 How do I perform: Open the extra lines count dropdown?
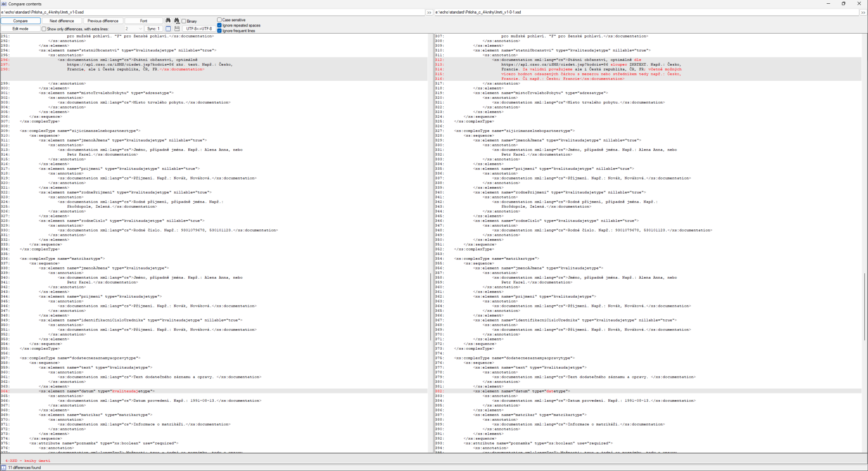click(134, 29)
